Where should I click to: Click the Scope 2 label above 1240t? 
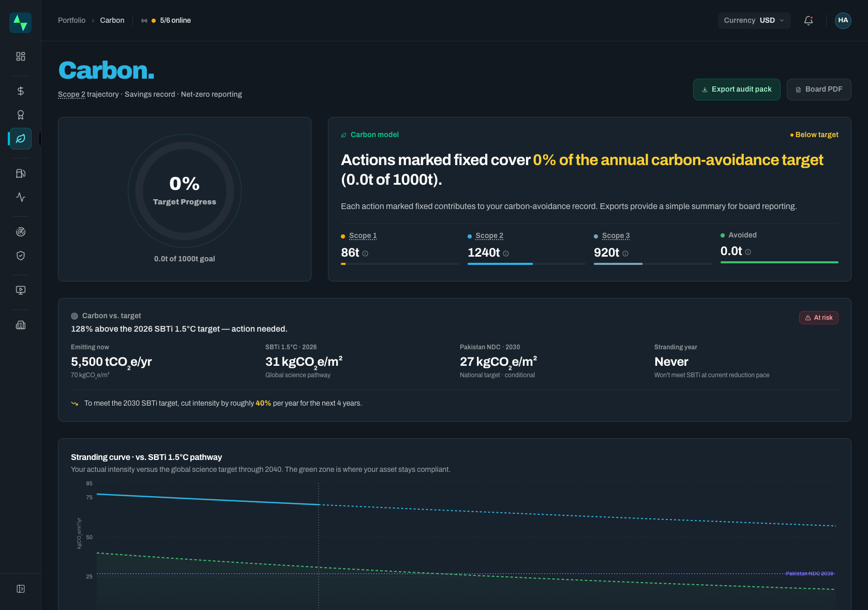489,236
